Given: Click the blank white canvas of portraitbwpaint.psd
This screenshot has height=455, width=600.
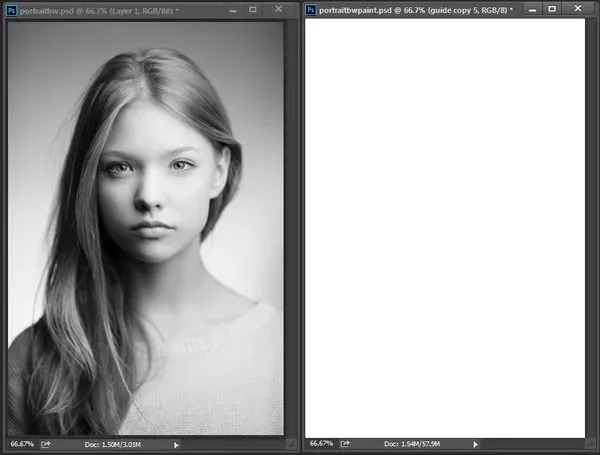Looking at the screenshot, I should click(x=445, y=228).
